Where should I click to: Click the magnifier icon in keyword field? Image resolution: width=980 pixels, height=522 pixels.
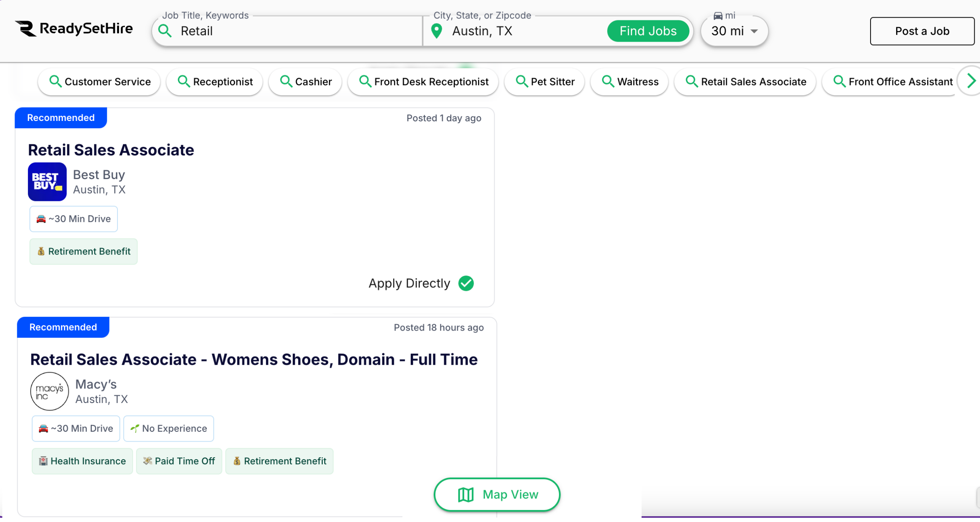(x=165, y=31)
